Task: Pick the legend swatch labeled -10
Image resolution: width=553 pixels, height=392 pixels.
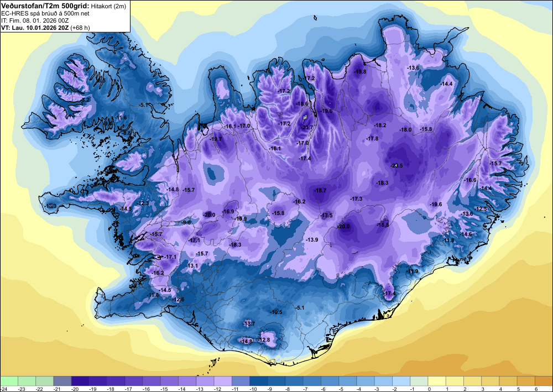Action: coord(258,381)
